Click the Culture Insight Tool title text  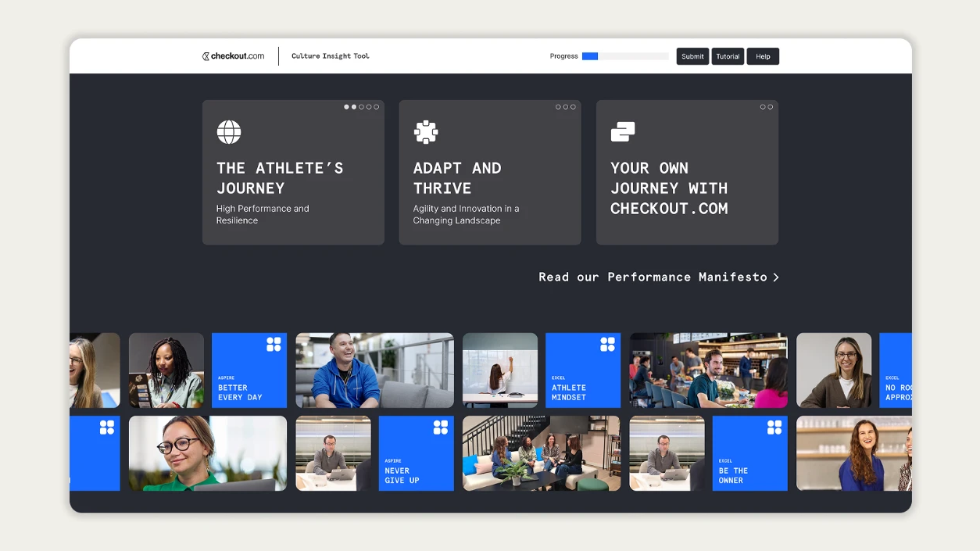[x=331, y=56]
